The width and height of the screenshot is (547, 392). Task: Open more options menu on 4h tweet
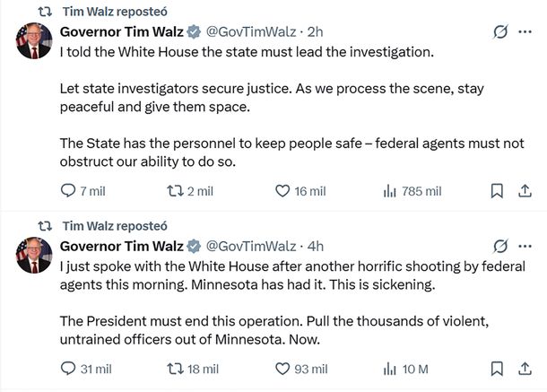[526, 246]
